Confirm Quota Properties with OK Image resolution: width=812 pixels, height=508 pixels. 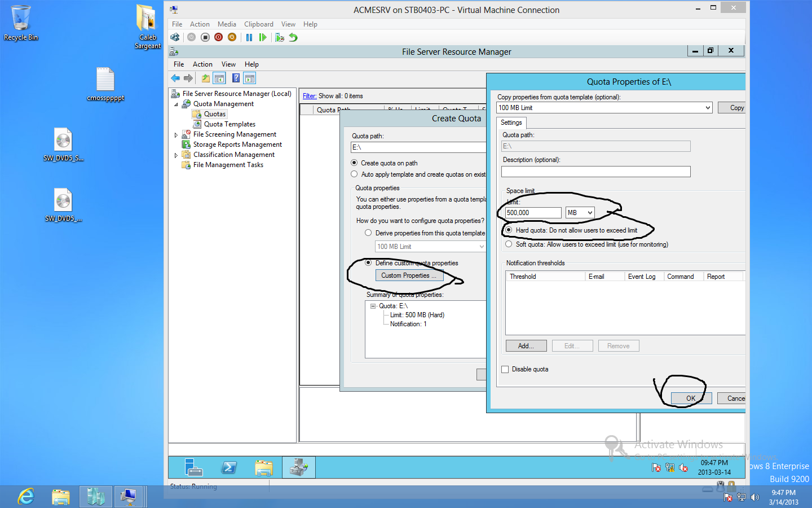[x=691, y=398]
